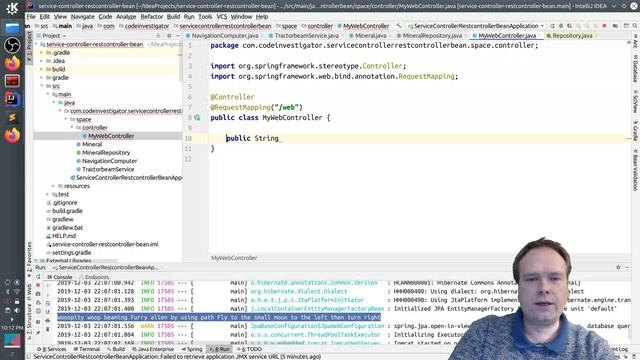The image size is (640, 360).
Task: Open the IntelliJ IDEA dock icon
Action: click(12, 98)
